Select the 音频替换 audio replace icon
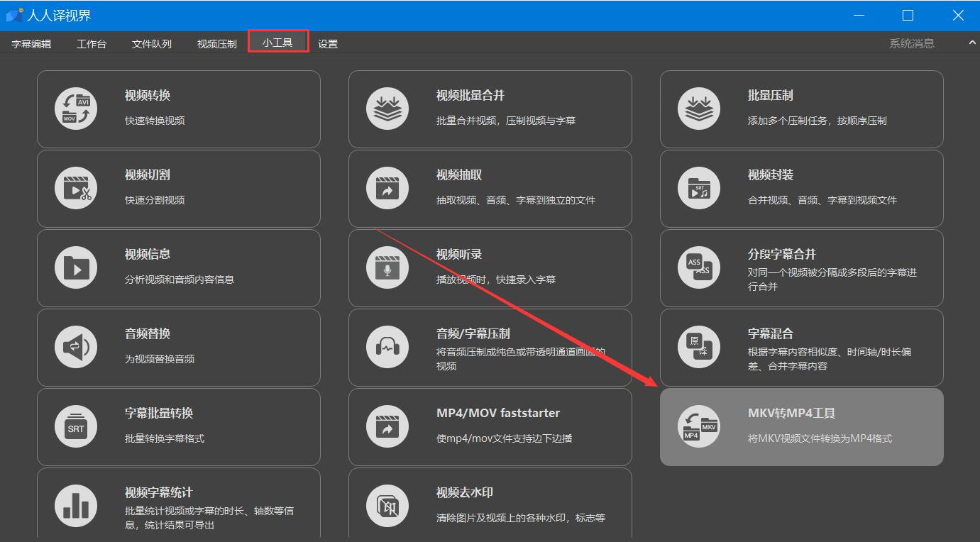The height and width of the screenshot is (542, 980). click(x=76, y=347)
